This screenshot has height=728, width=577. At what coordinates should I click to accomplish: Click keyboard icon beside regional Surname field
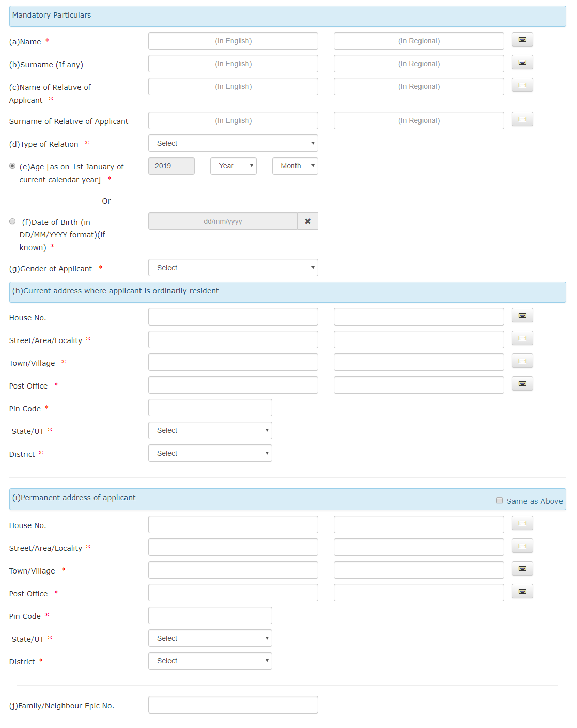click(522, 62)
